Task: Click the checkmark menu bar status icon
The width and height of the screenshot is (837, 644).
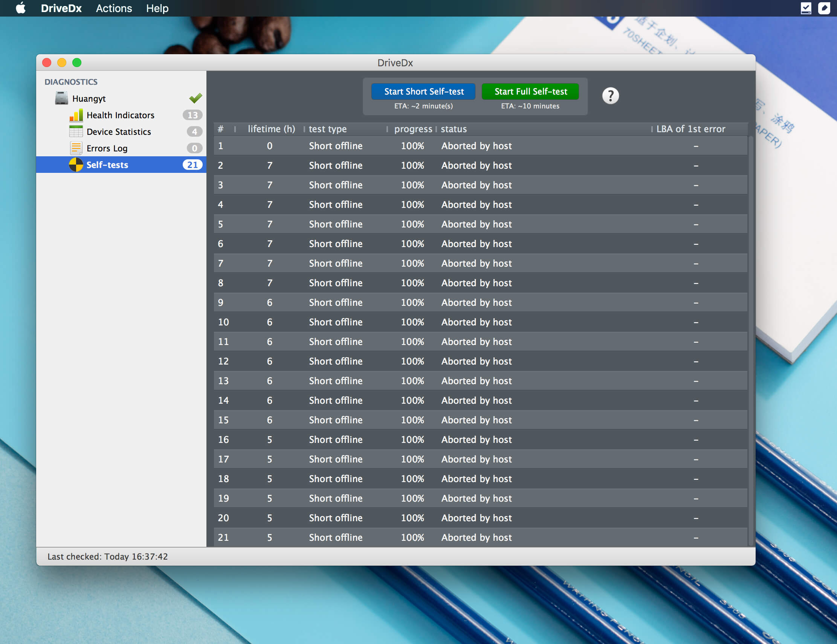Action: coord(806,8)
